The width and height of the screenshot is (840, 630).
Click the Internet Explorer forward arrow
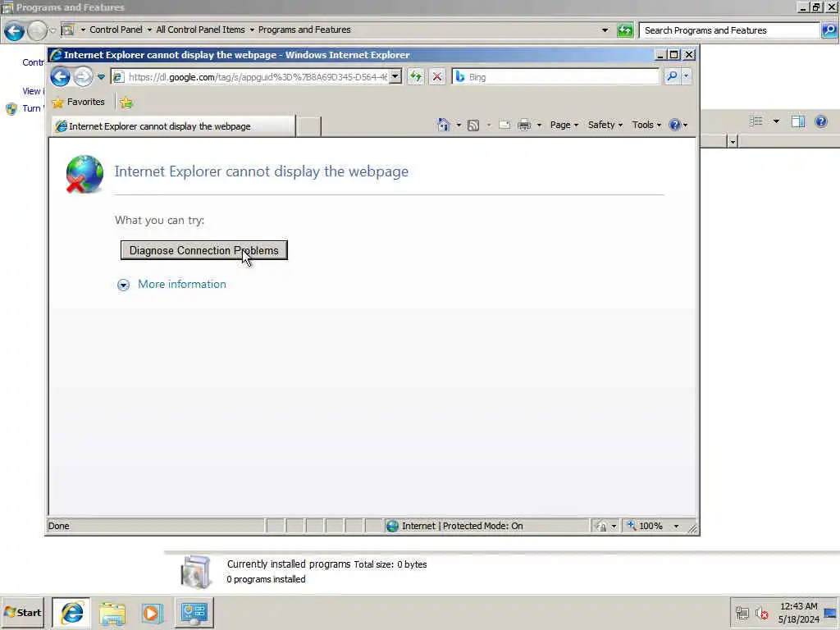(x=83, y=76)
